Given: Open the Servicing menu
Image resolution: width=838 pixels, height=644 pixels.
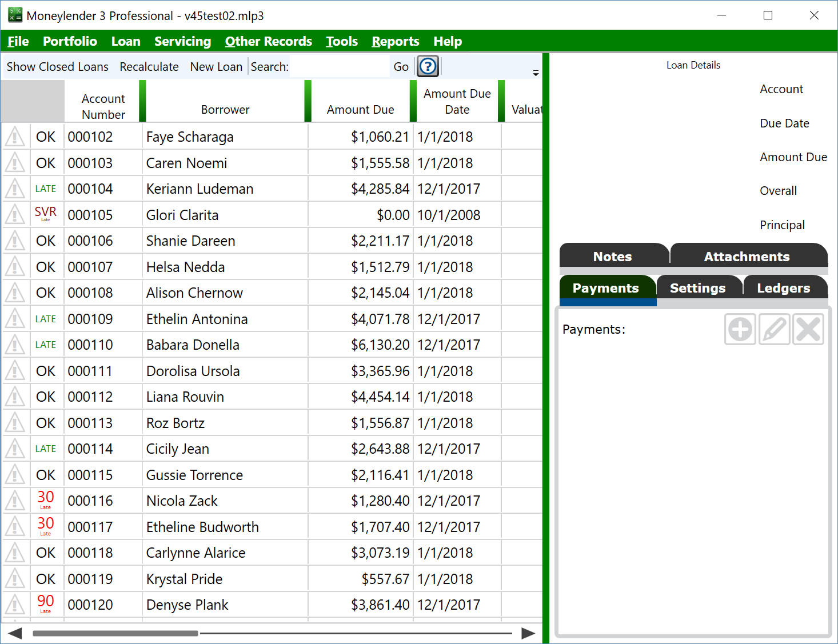Looking at the screenshot, I should coord(182,41).
